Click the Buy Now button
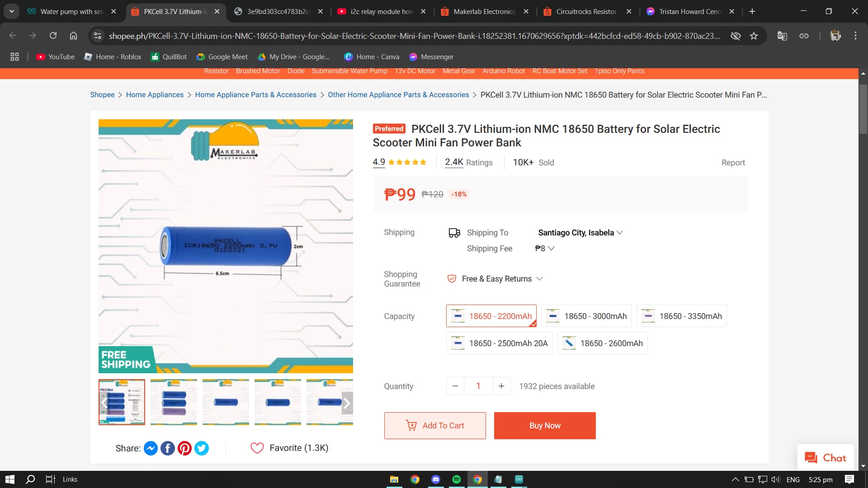The height and width of the screenshot is (488, 868). pos(544,426)
